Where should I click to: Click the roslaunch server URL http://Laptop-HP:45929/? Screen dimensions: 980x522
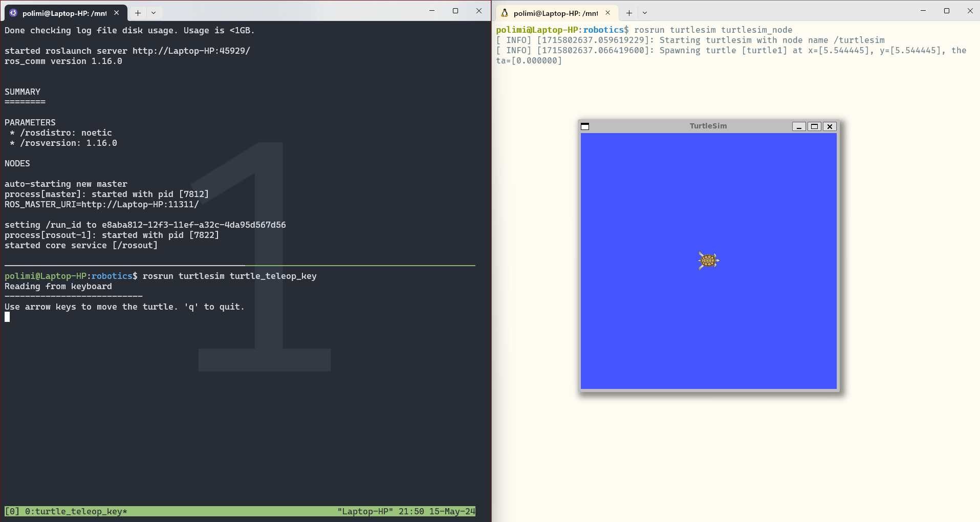pos(191,51)
